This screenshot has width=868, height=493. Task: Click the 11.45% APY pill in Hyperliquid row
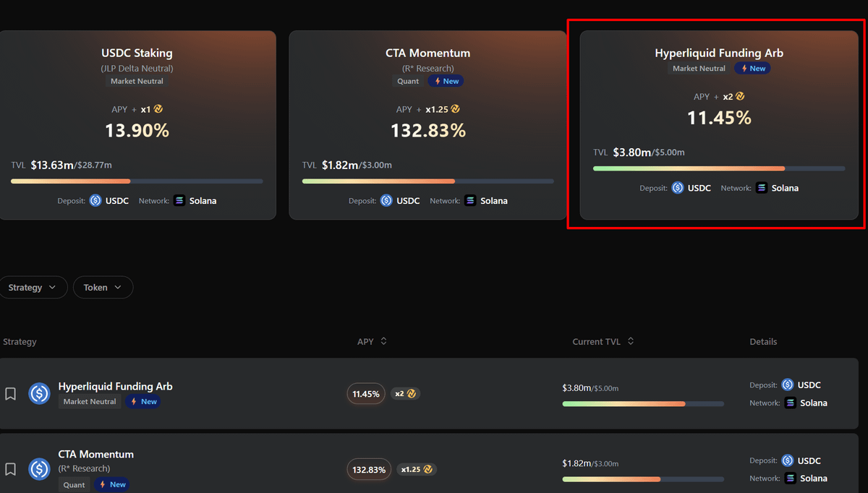(x=366, y=394)
